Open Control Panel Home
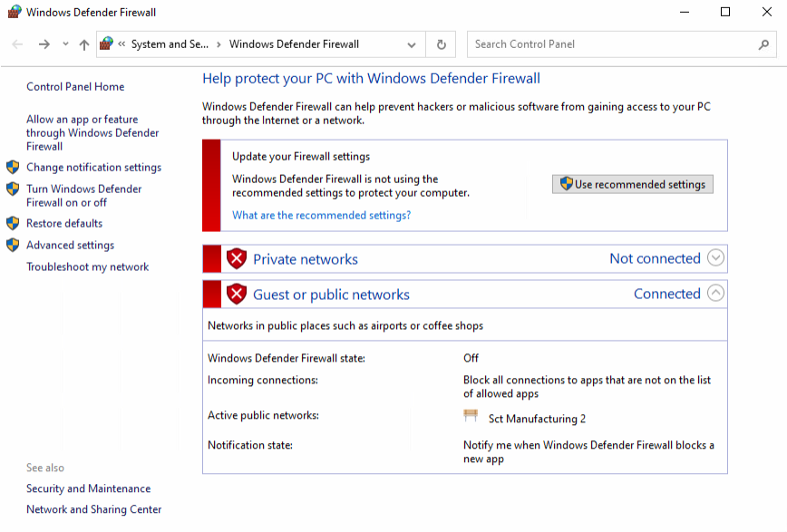787x532 pixels. (75, 87)
